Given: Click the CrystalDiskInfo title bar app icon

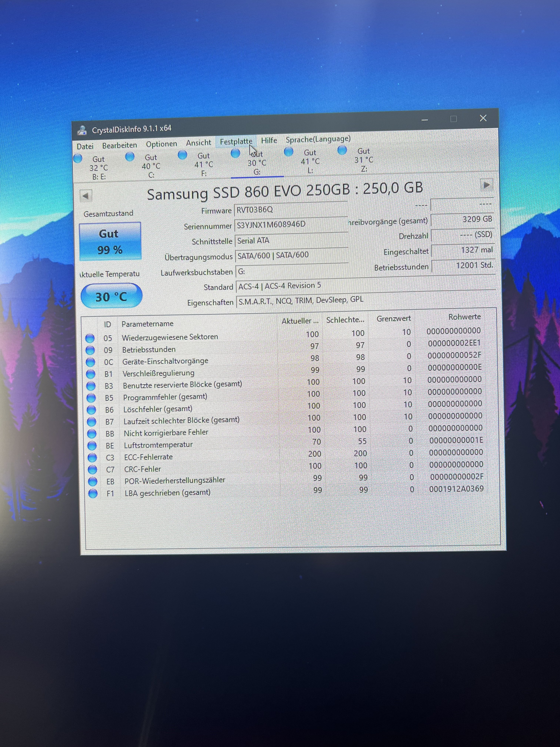Looking at the screenshot, I should (x=82, y=130).
